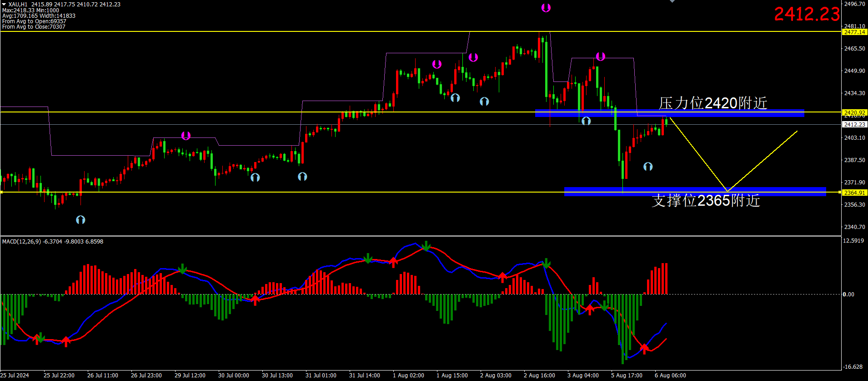This screenshot has width=868, height=381.
Task: Click the rightmost red up arrow in MACD panel
Action: [x=644, y=349]
